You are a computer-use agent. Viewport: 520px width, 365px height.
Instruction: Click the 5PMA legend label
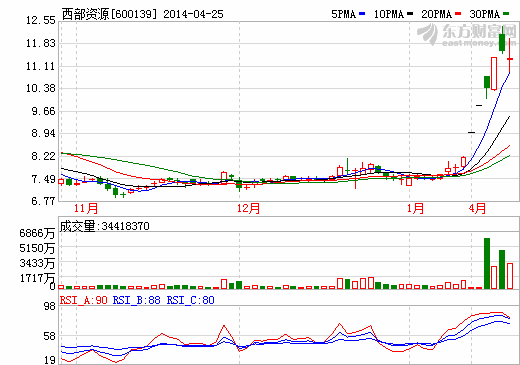344,14
